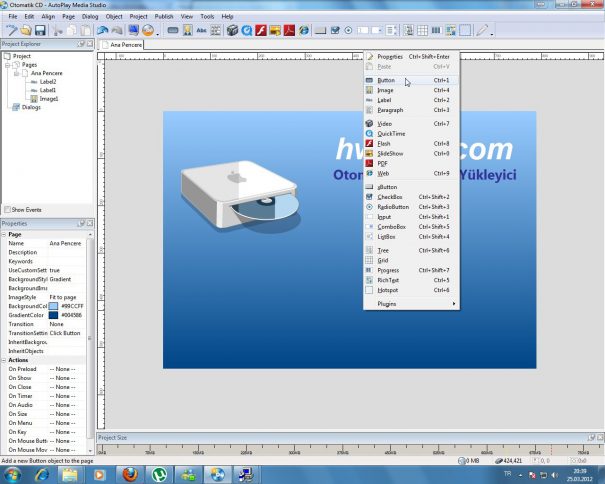Open the Publish menu
The width and height of the screenshot is (605, 484).
164,17
